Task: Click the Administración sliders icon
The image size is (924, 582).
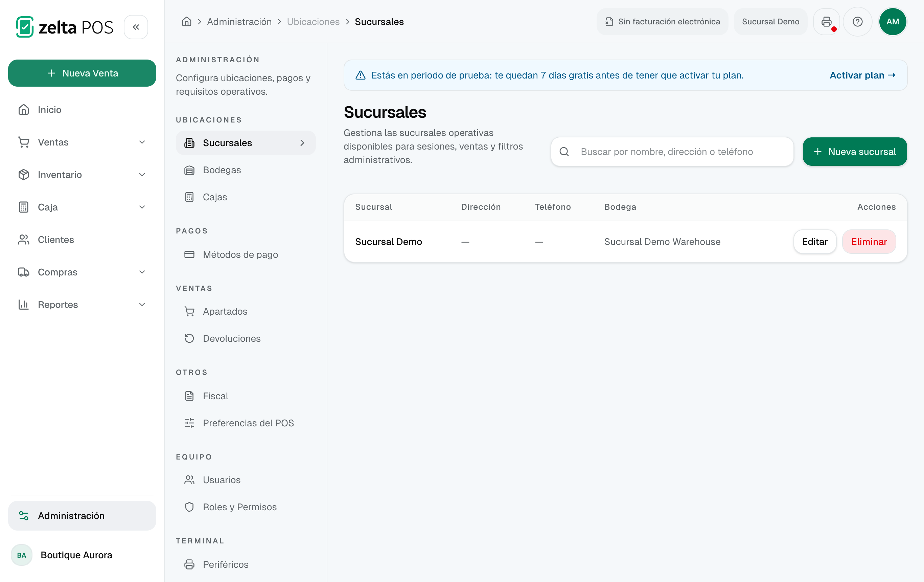Action: (x=24, y=516)
